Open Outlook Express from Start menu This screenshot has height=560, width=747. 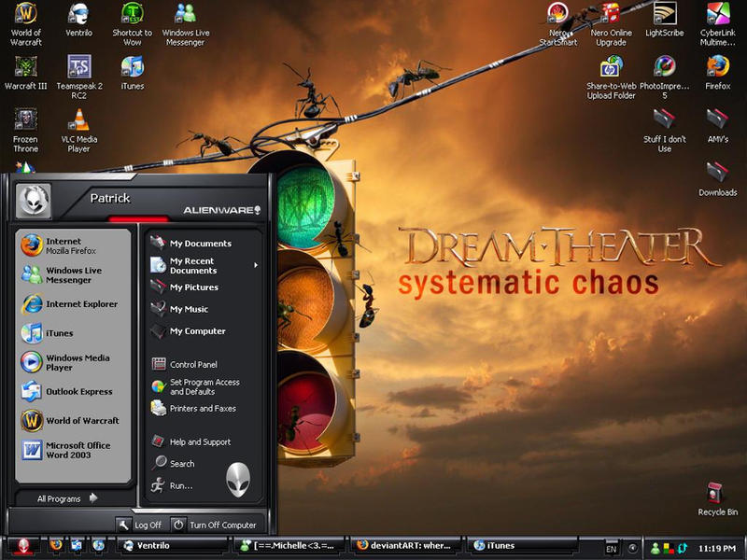[x=73, y=391]
